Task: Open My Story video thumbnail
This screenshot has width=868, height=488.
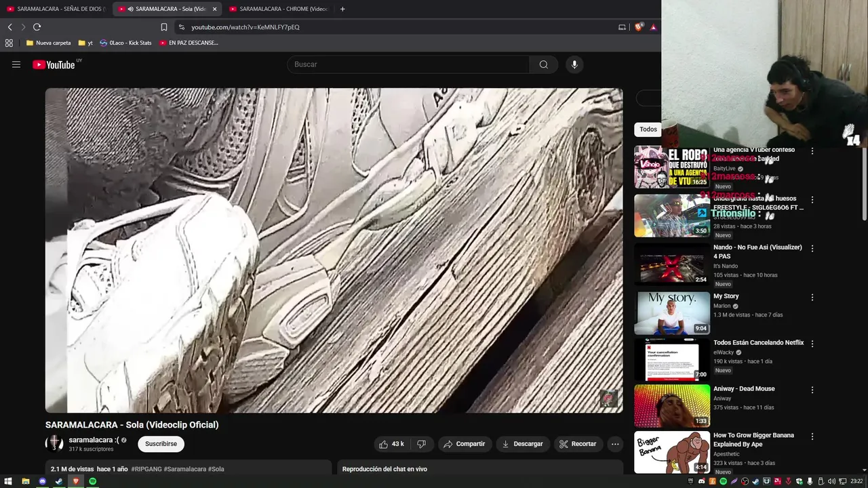Action: 672,313
